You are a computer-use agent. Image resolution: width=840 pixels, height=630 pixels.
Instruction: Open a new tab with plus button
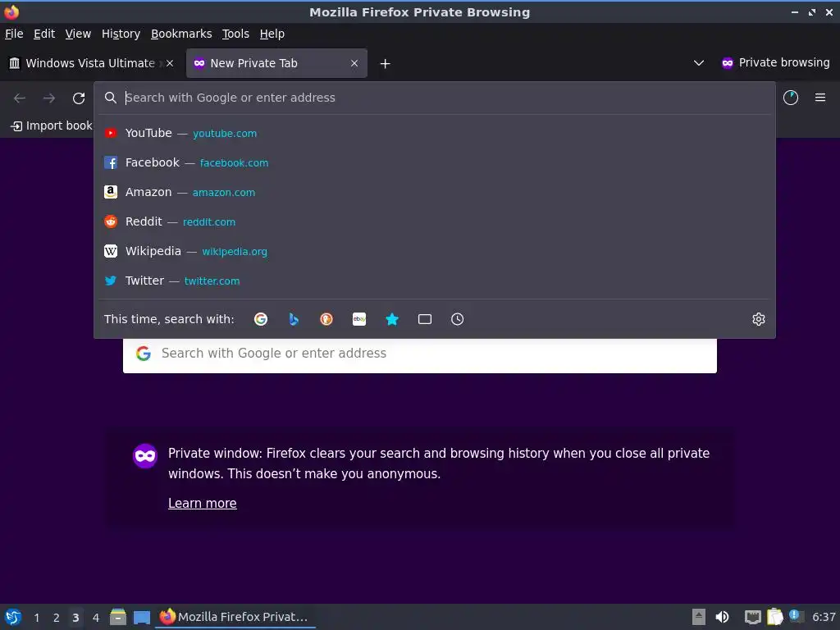click(386, 64)
